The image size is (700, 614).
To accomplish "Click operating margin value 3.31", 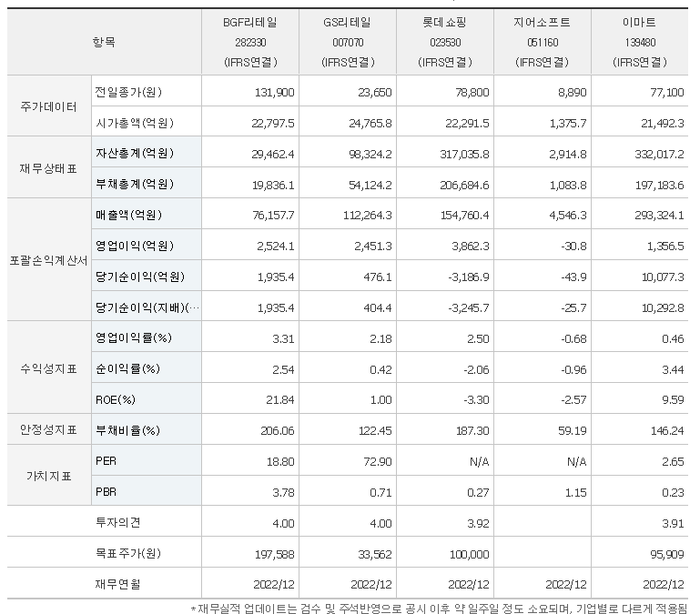I will pyautogui.click(x=283, y=339).
